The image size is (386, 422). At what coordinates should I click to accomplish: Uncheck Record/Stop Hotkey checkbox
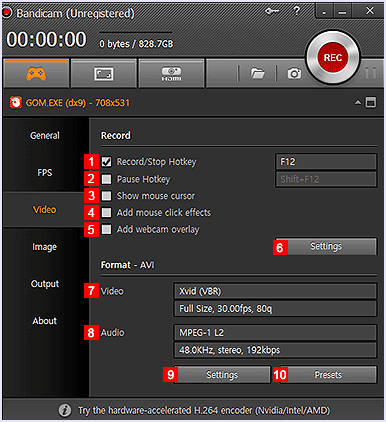pyautogui.click(x=106, y=162)
